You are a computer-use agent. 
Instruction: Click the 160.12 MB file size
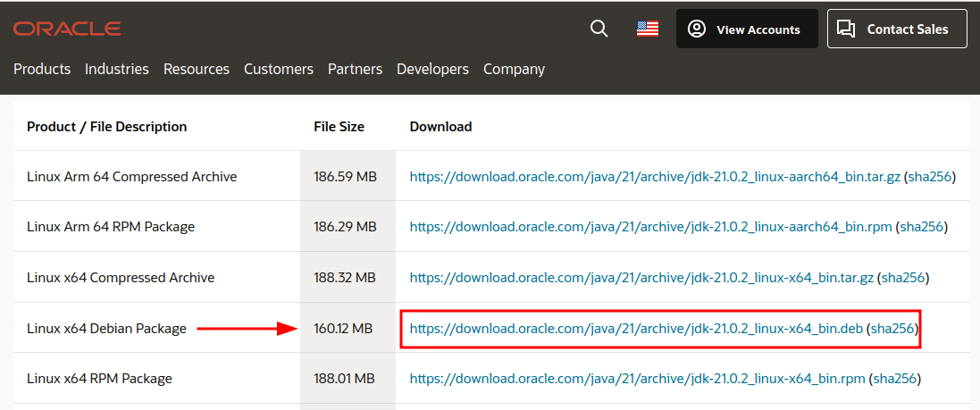pos(343,328)
